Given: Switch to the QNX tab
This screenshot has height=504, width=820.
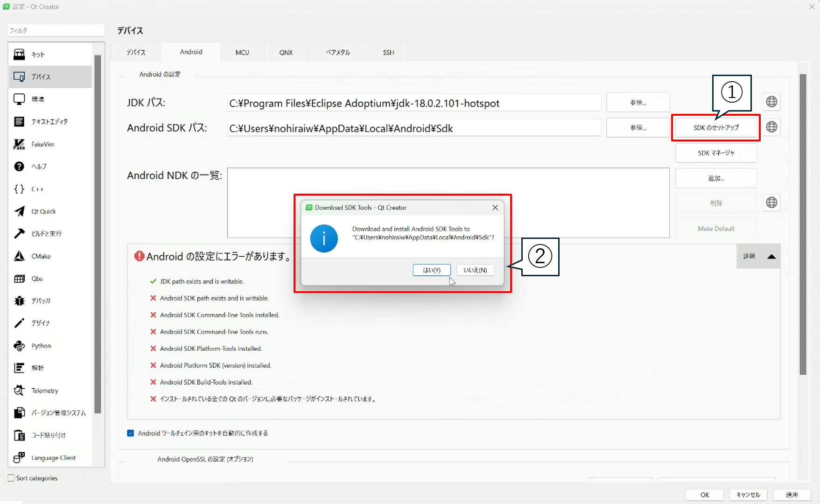Looking at the screenshot, I should (x=286, y=52).
